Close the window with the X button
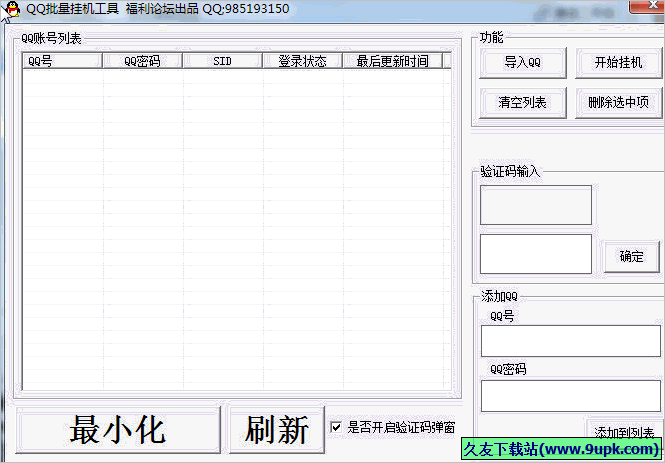 [646, 6]
